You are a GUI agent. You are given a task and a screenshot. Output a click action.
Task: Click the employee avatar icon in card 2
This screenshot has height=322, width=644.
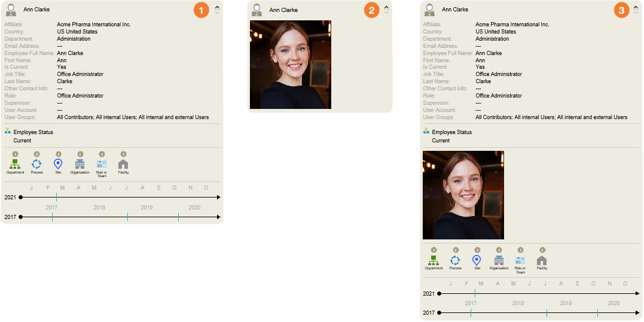pos(257,10)
